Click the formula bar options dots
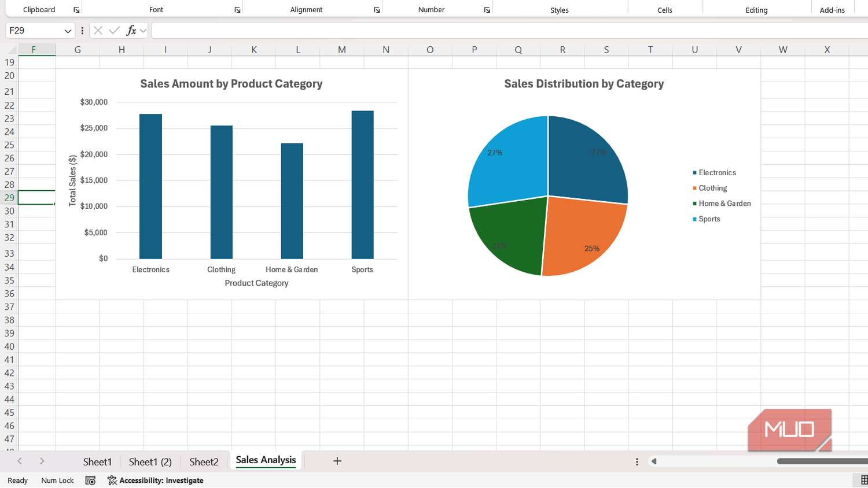This screenshot has width=868, height=488. (x=82, y=30)
